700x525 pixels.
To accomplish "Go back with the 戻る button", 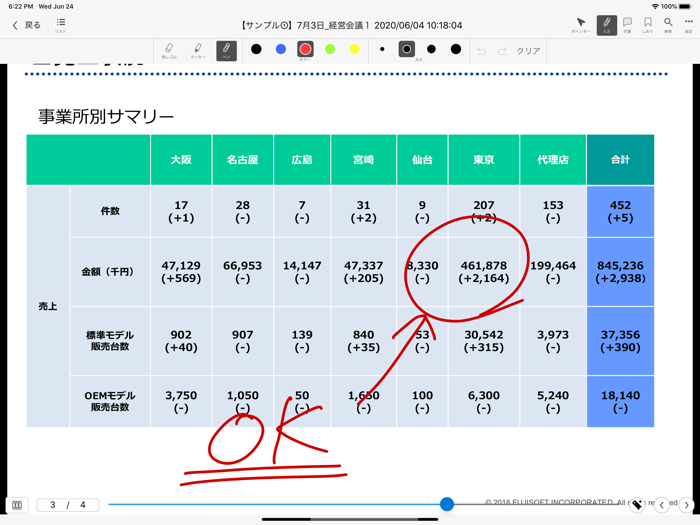I will 26,25.
